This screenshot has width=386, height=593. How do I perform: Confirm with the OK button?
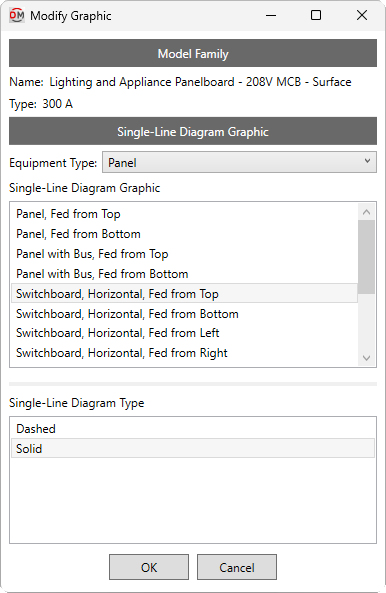(x=149, y=567)
